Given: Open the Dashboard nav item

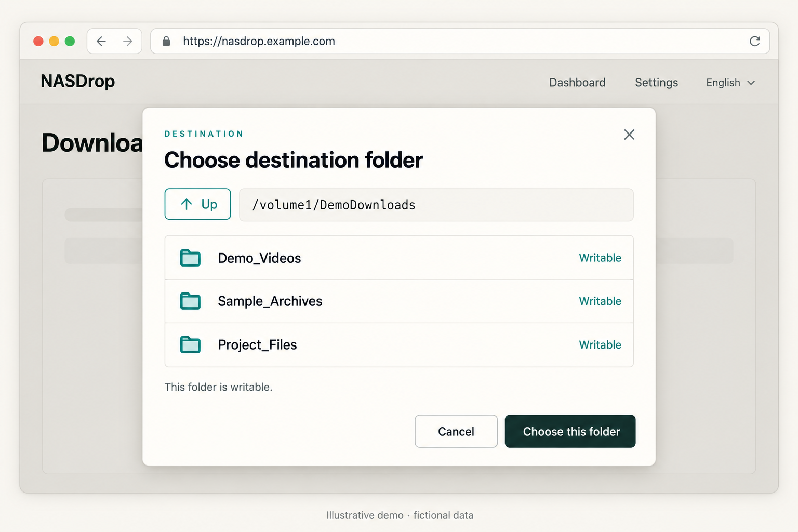Looking at the screenshot, I should coord(577,83).
